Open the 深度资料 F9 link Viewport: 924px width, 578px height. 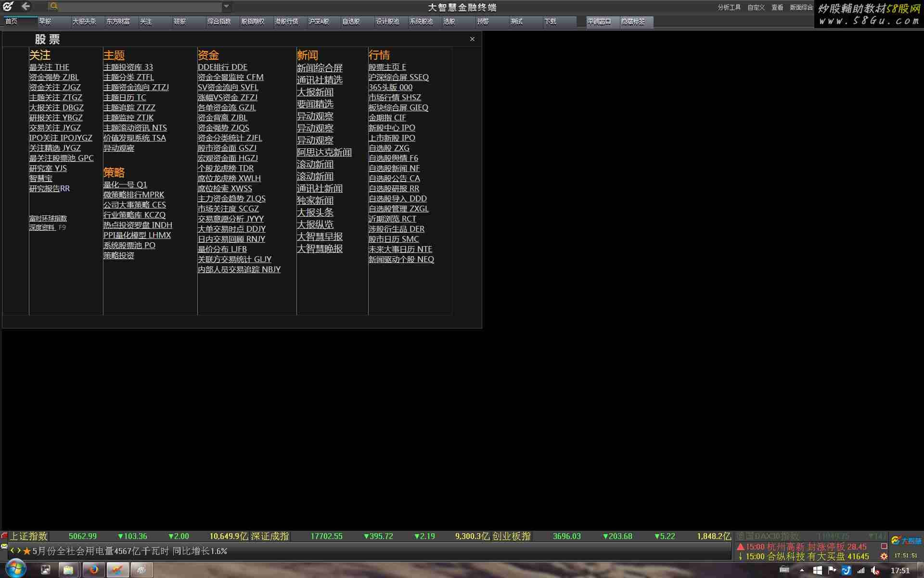48,227
